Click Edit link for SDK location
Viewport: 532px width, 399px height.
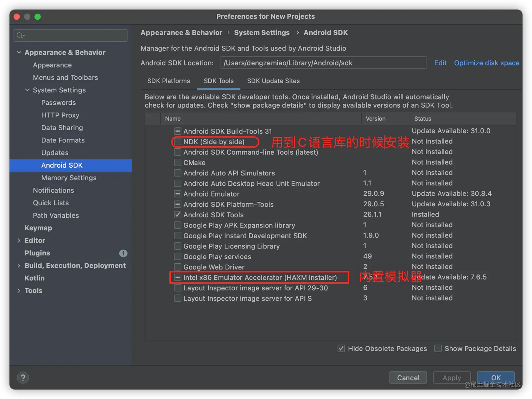pyautogui.click(x=440, y=63)
